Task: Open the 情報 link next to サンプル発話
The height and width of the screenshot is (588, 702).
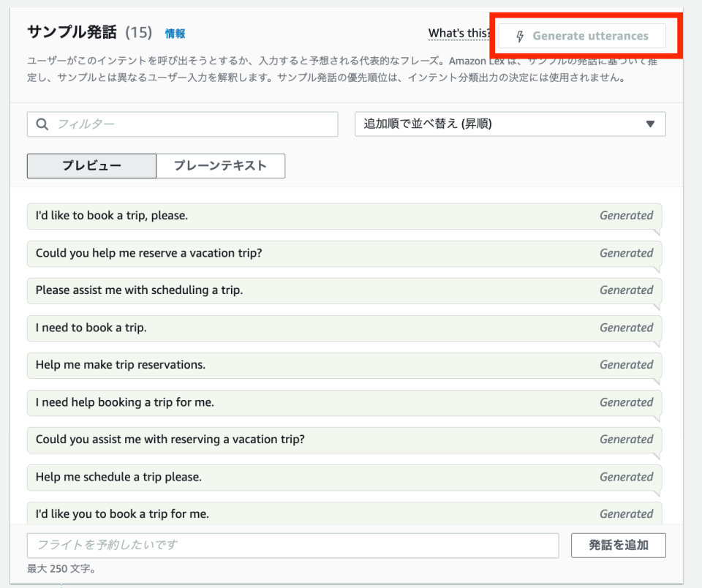Action: point(175,33)
